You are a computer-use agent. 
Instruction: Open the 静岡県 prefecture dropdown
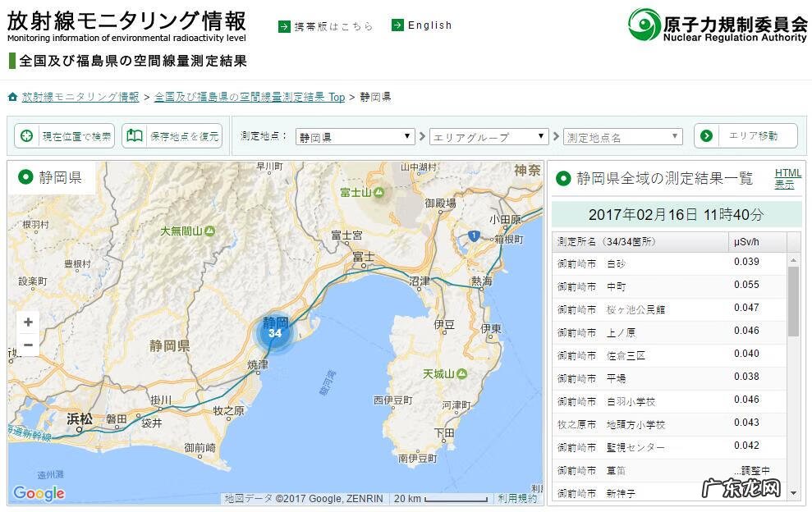point(355,137)
